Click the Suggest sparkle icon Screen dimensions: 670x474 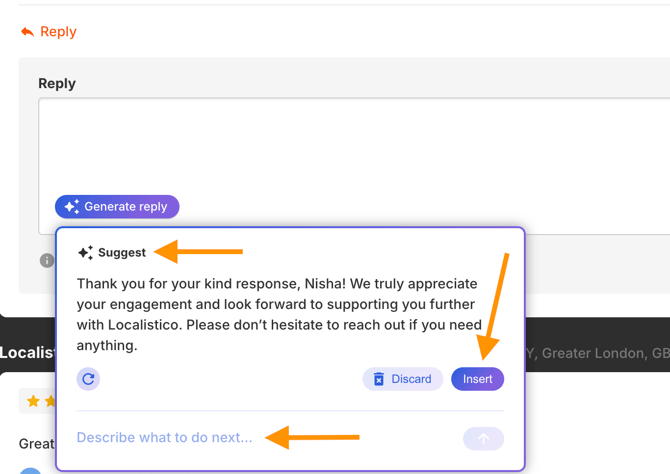click(x=85, y=253)
